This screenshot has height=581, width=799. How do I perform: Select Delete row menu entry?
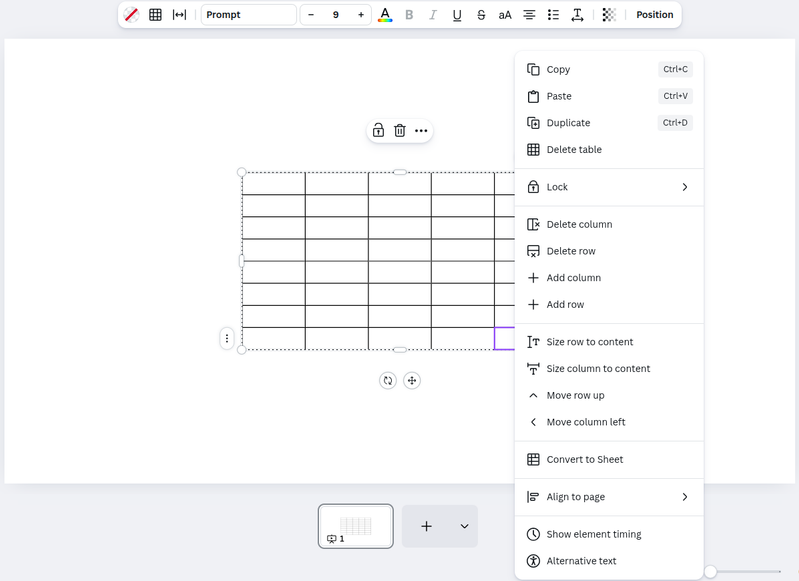[x=609, y=251]
